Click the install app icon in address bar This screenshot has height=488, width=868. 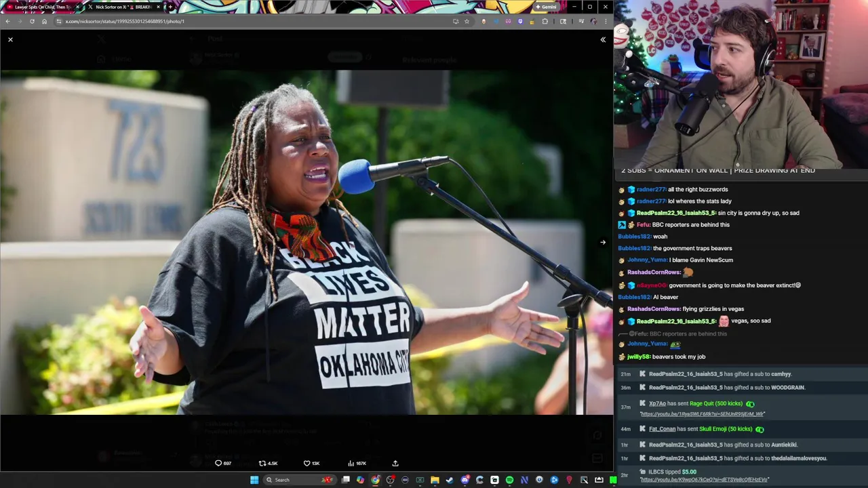[x=456, y=21]
